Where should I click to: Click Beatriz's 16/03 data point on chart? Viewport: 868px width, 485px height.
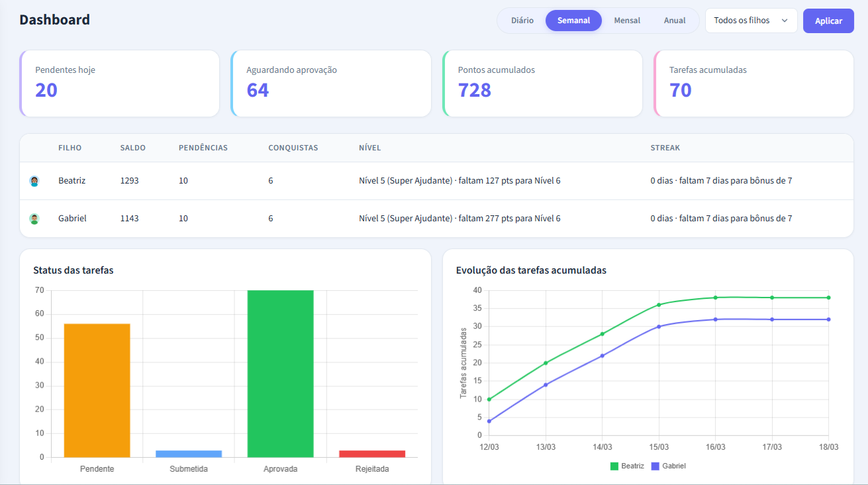coord(715,297)
